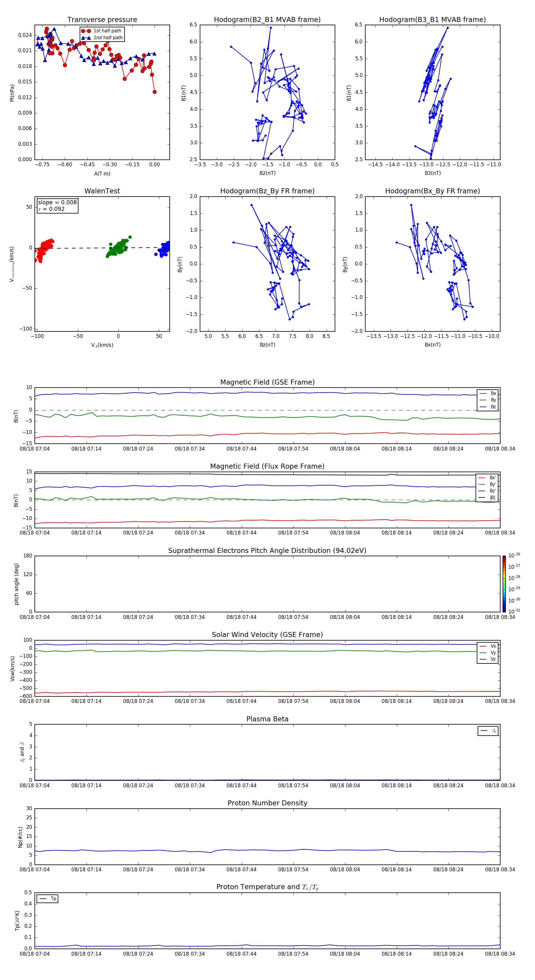Click the 'slope = 0.008' annotation
Image resolution: width=535 pixels, height=980 pixels.
57,203
